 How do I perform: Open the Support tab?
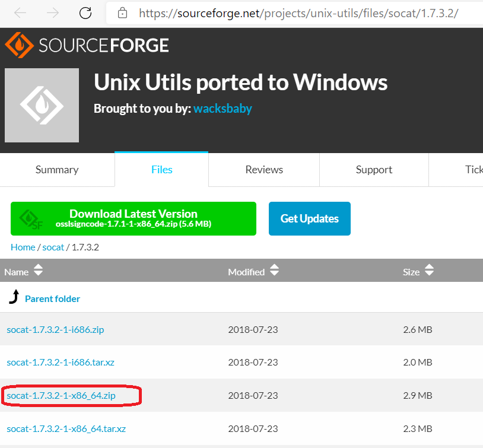pyautogui.click(x=374, y=170)
